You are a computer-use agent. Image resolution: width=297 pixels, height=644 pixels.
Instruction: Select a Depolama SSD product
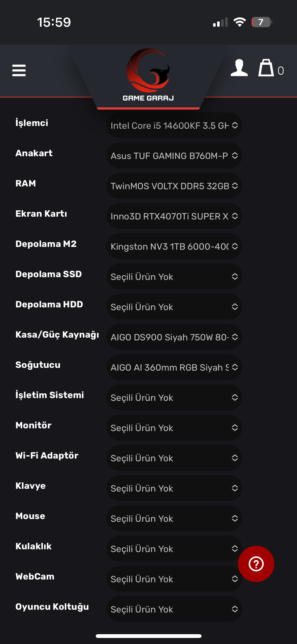point(174,277)
